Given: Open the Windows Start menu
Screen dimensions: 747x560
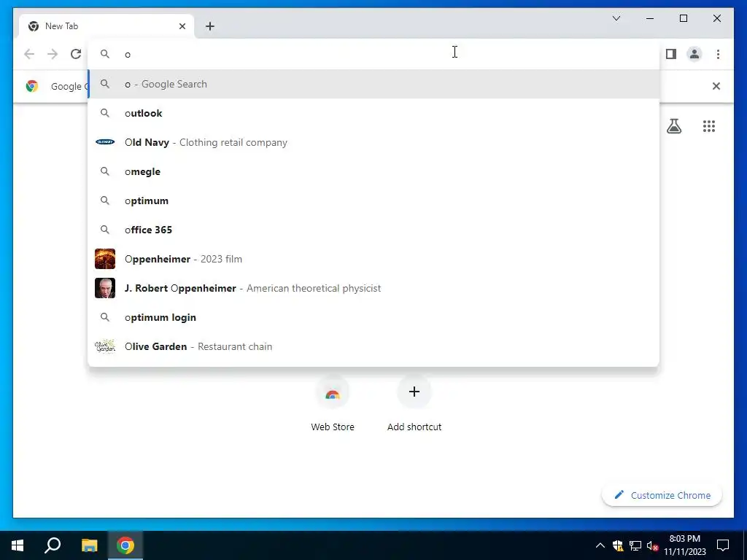Looking at the screenshot, I should 18,545.
